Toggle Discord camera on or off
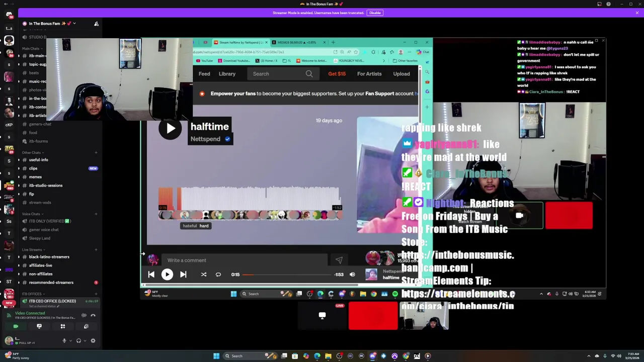 coord(16,326)
